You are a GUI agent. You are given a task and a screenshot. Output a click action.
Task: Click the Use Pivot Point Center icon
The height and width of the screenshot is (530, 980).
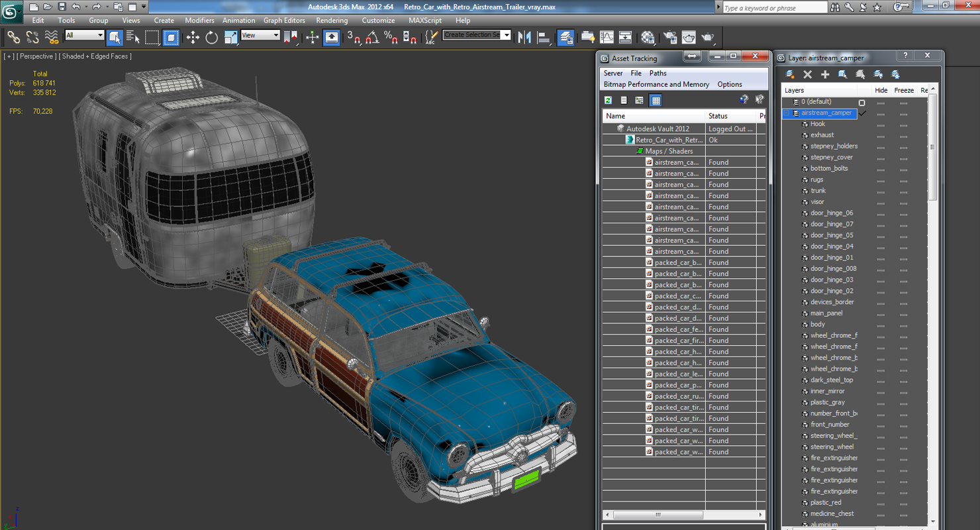pyautogui.click(x=291, y=38)
